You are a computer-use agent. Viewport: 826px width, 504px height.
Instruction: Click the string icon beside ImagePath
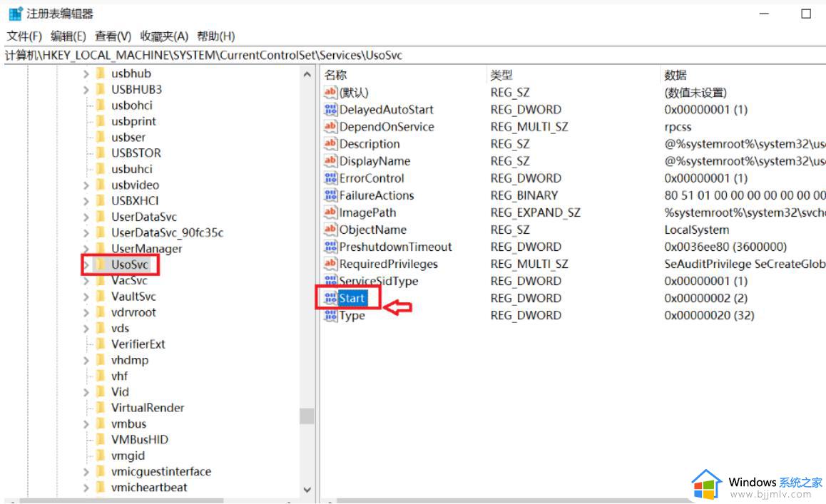tap(330, 212)
